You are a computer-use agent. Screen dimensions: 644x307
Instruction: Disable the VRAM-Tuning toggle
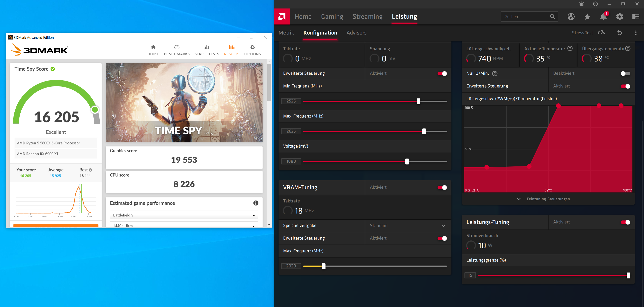(442, 187)
